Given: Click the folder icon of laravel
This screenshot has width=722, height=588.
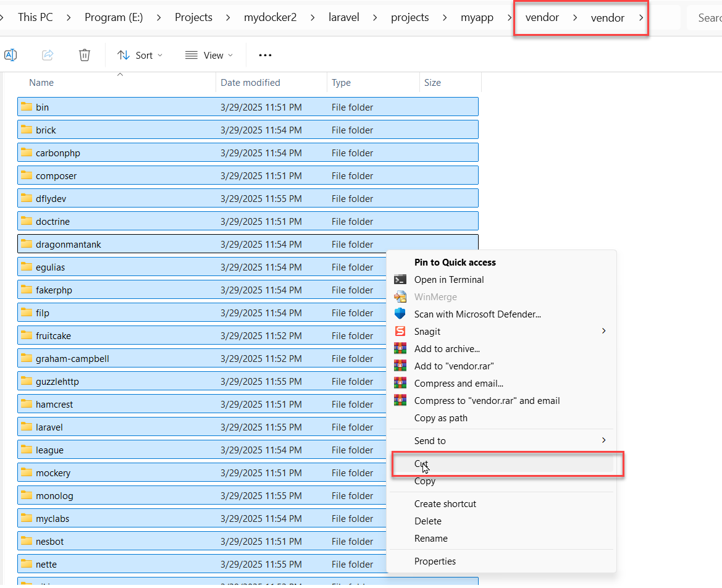Looking at the screenshot, I should point(27,427).
